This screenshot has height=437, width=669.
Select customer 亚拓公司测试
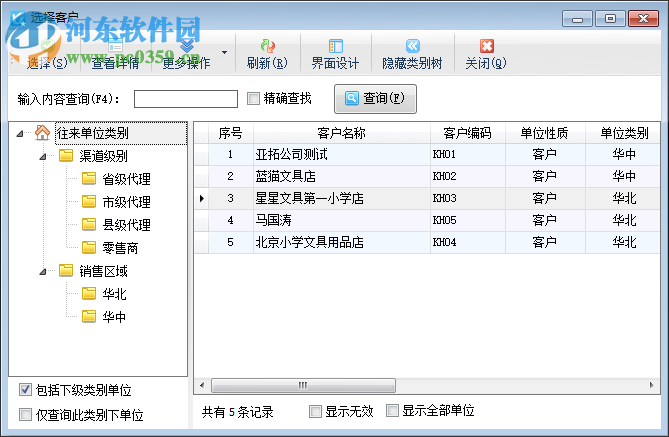291,154
